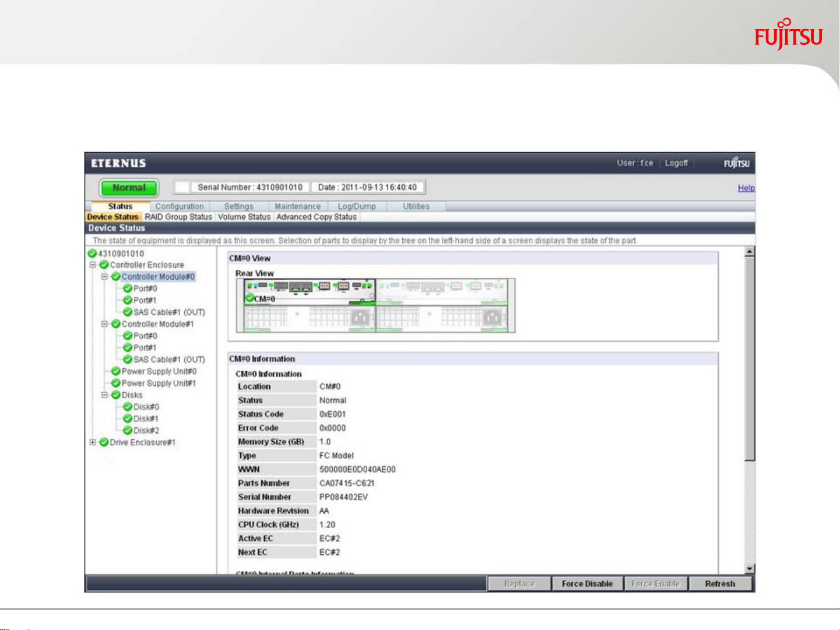The image size is (840, 630).
Task: Select SAS Cable#1 (OUT) under Controller Module#1
Action: tap(170, 360)
